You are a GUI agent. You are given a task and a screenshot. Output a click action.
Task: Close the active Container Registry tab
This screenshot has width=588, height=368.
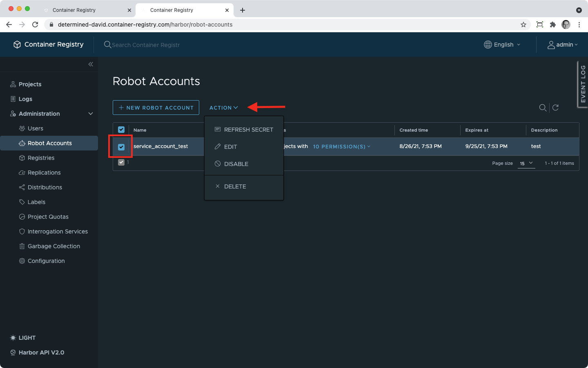[x=227, y=10]
